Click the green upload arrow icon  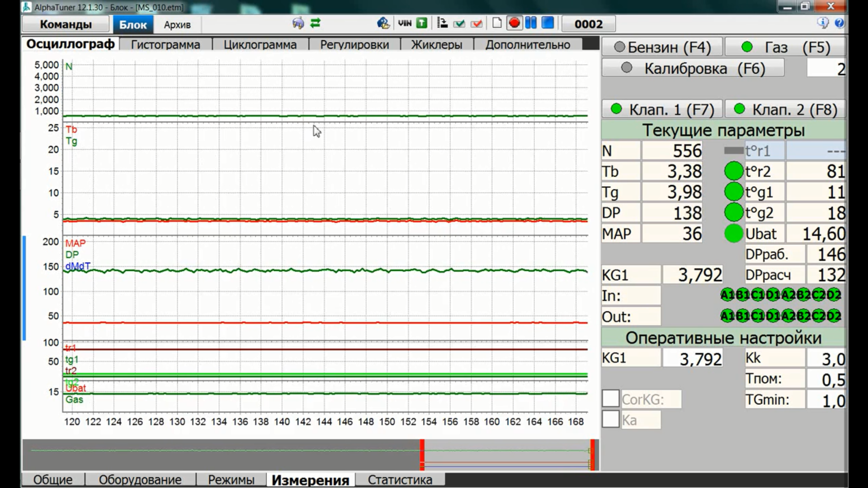(x=422, y=23)
